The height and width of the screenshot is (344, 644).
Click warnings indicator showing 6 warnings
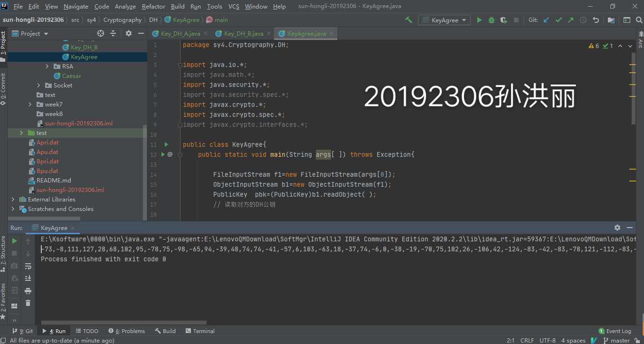click(x=594, y=46)
